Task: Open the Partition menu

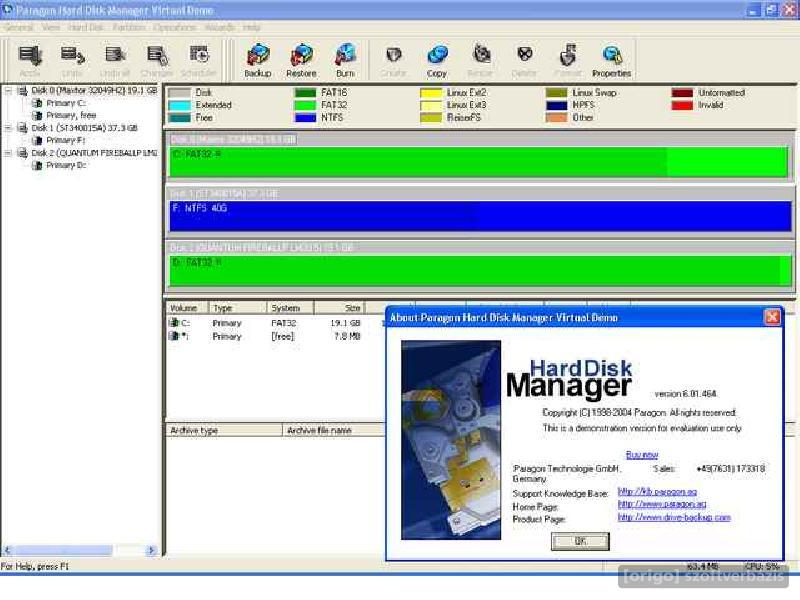Action: 129,28
